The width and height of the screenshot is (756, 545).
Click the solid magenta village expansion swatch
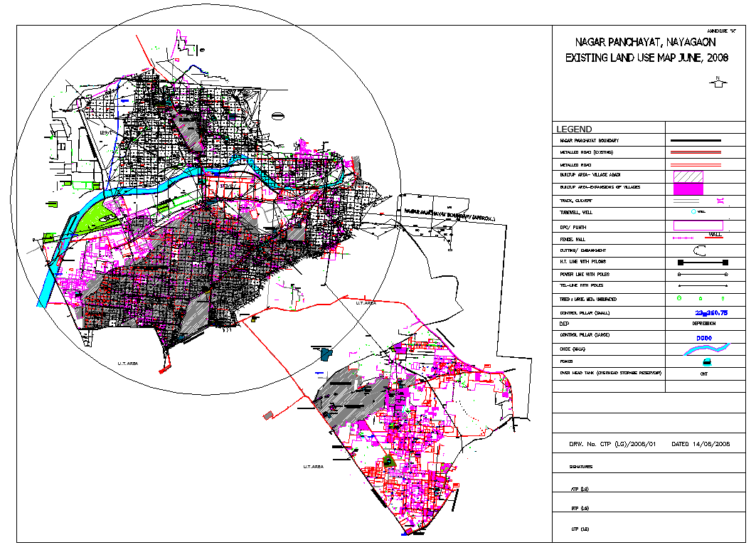click(688, 188)
